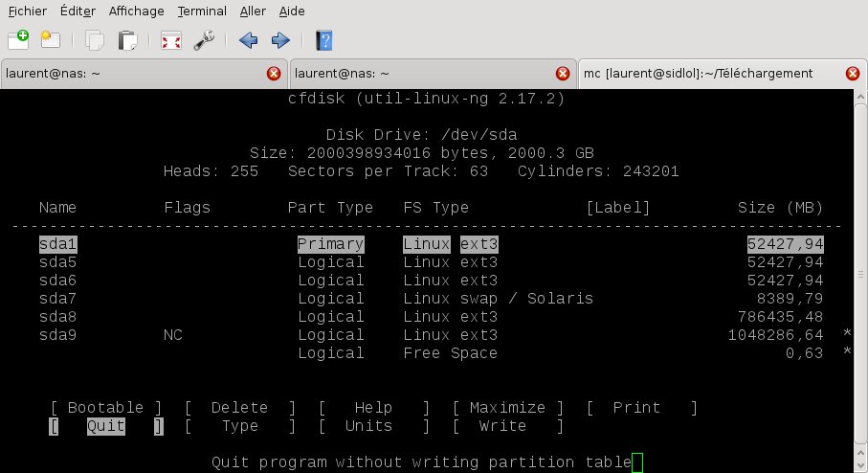This screenshot has height=473, width=868.
Task: Select the Help option in cfdisk
Action: click(373, 408)
